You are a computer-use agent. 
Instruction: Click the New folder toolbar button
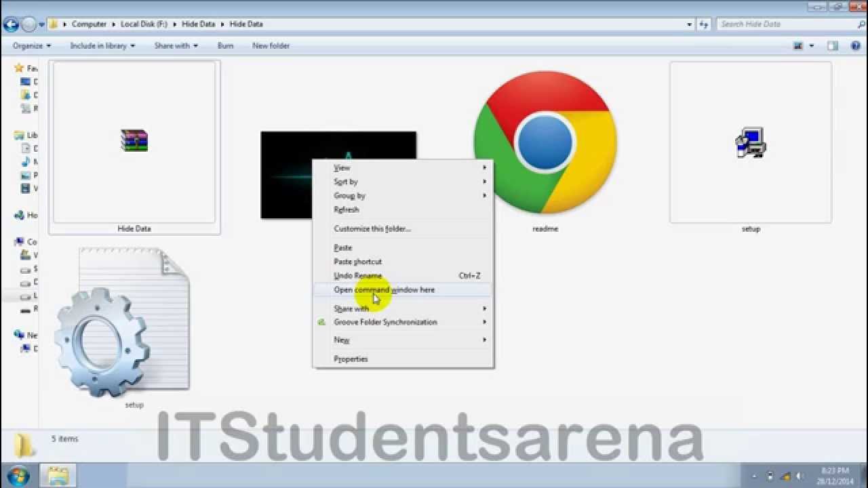pos(271,46)
